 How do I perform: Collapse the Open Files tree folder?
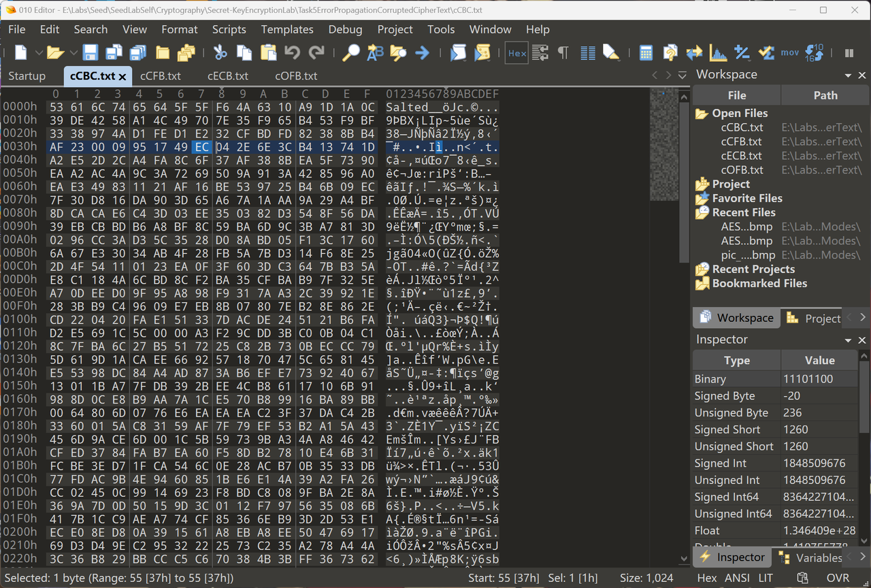coord(702,114)
